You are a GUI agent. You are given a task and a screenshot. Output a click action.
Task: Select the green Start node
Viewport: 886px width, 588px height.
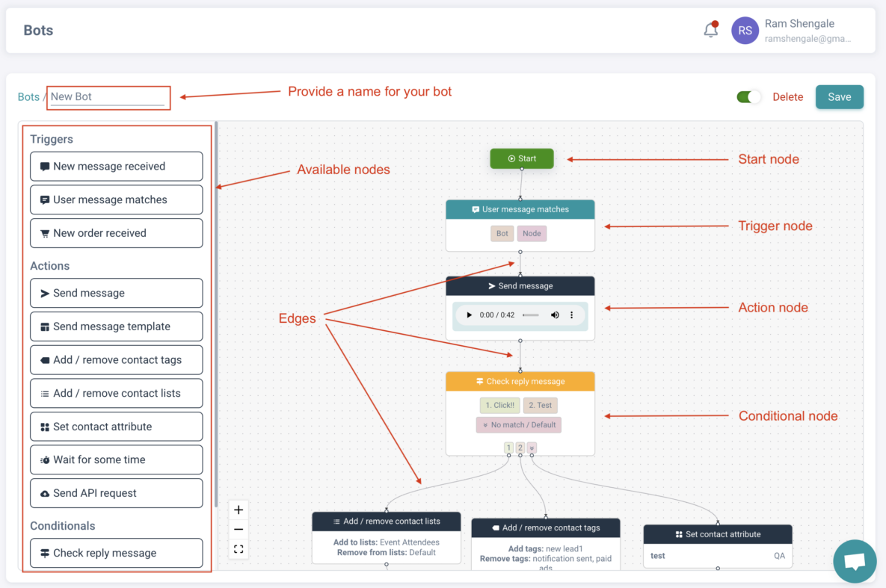522,158
